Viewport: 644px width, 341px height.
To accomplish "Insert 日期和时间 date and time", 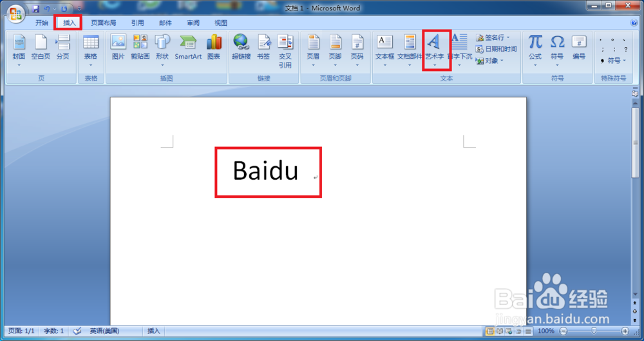I will (x=496, y=49).
